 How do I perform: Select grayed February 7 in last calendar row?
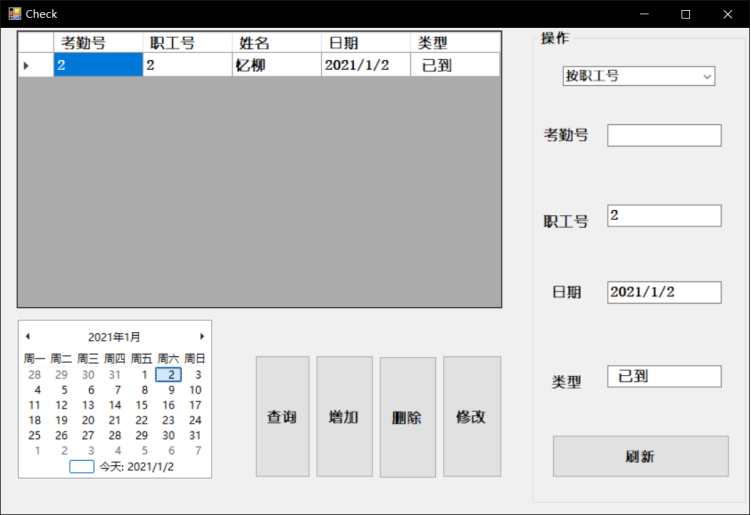click(x=198, y=451)
